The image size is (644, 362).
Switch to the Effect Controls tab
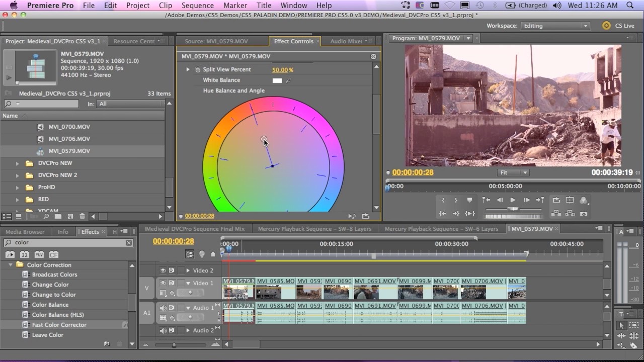coord(293,41)
